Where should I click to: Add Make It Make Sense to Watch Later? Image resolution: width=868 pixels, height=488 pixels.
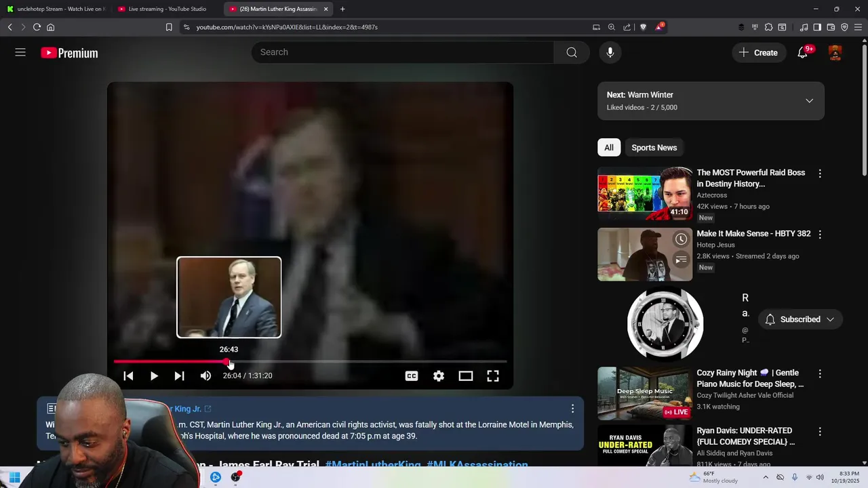pyautogui.click(x=682, y=239)
